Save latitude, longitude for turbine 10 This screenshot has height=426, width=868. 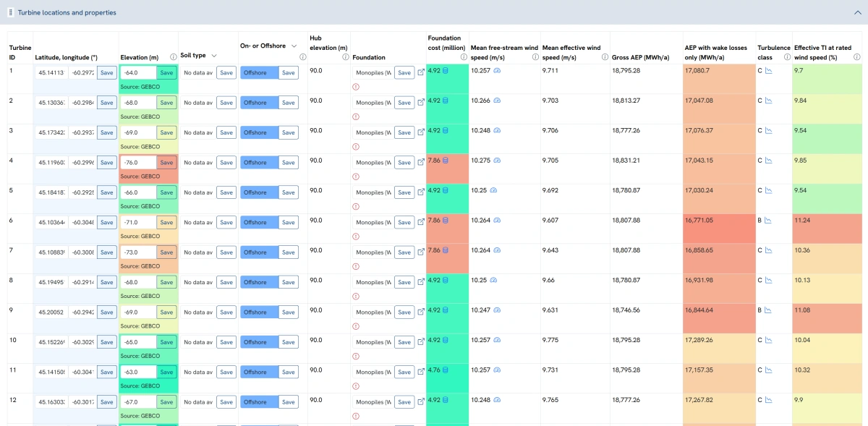[106, 342]
